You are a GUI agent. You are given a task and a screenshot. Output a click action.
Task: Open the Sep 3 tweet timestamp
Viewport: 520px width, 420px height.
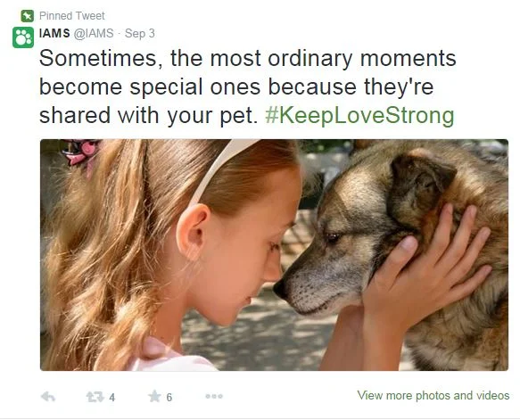point(140,34)
